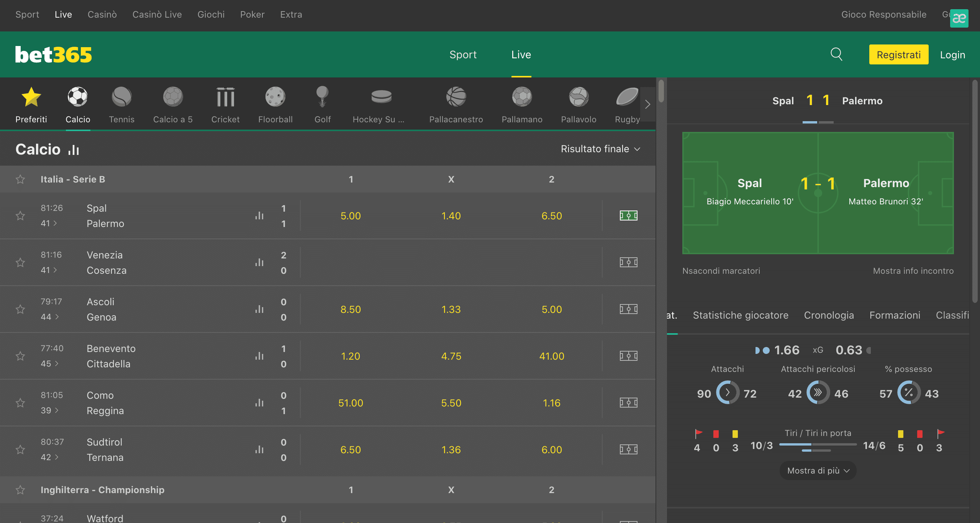The image size is (980, 523).
Task: Open the Risultato finale market dropdown
Action: [x=600, y=149]
